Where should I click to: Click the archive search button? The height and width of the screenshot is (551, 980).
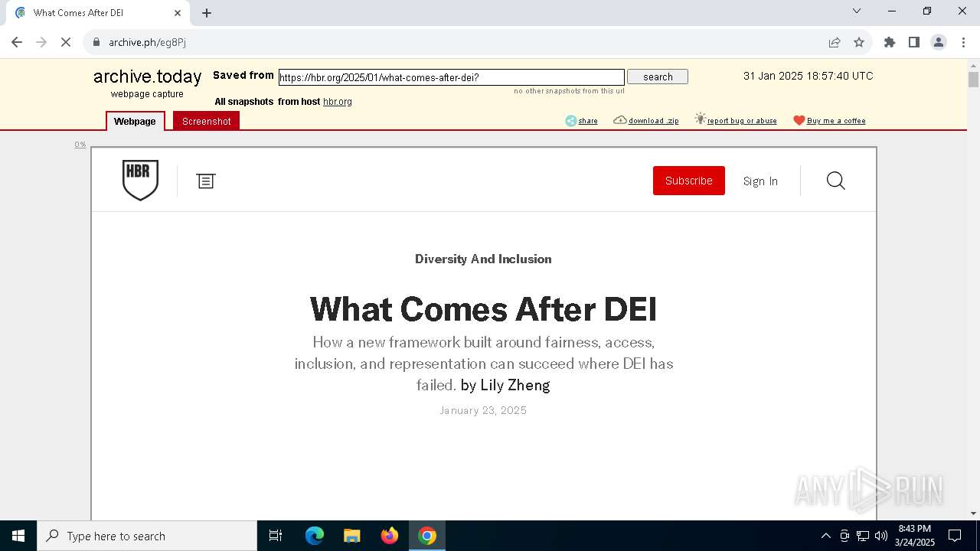658,77
